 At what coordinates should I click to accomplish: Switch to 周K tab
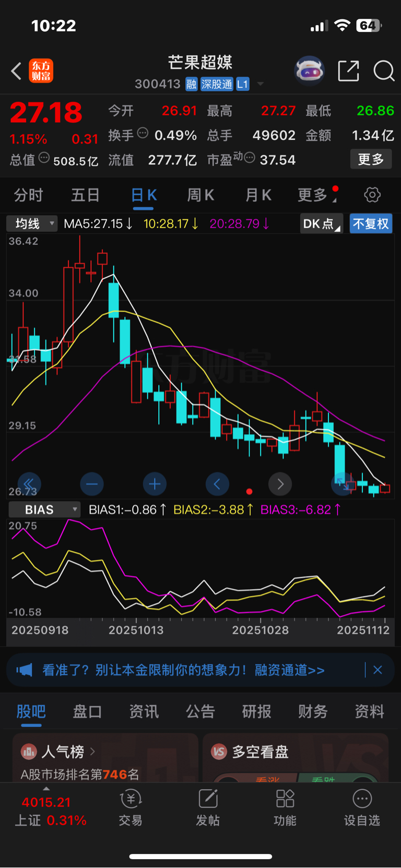(200, 195)
